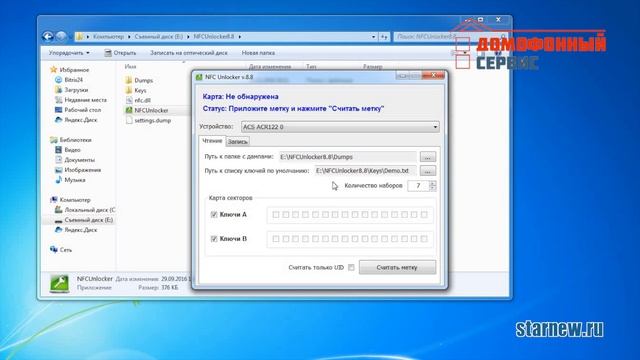640x360 pixels.
Task: Click the first sector box of Ключи B
Action: [x=276, y=239]
